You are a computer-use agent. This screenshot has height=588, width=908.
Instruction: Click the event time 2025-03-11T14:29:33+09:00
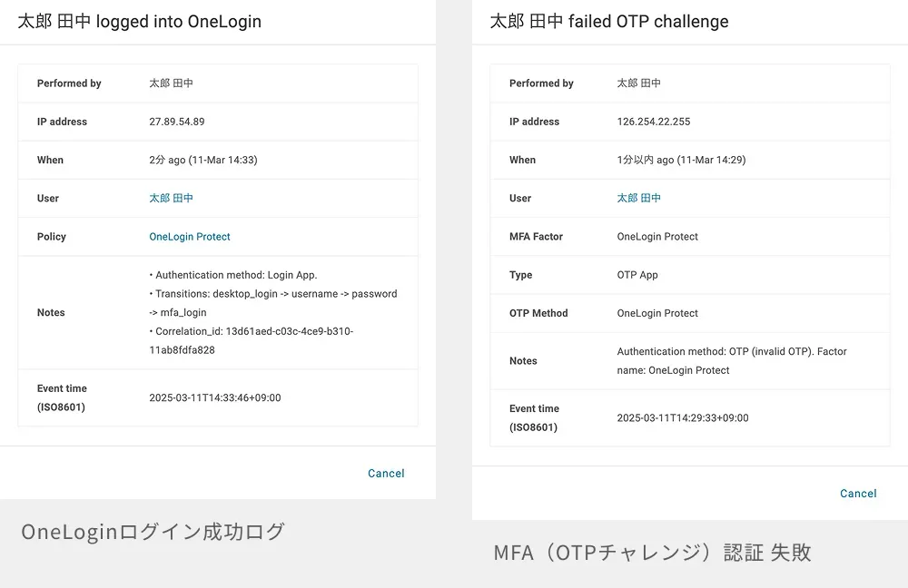coord(682,418)
